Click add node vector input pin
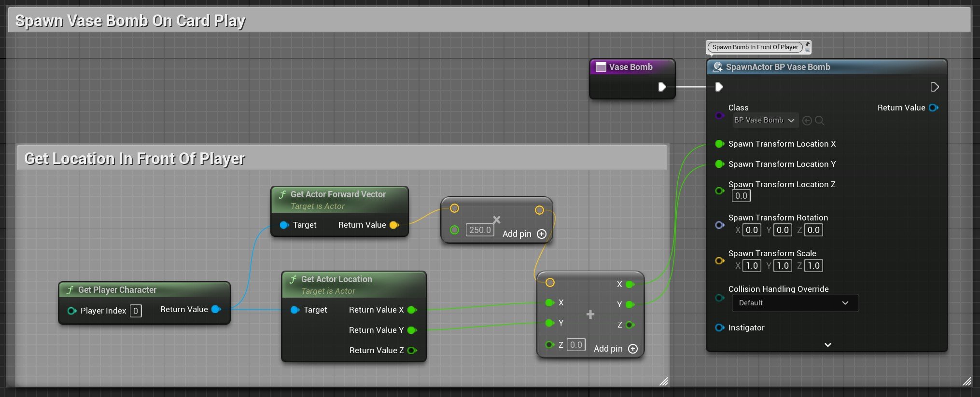Viewport: 980px width, 397px height. point(550,283)
